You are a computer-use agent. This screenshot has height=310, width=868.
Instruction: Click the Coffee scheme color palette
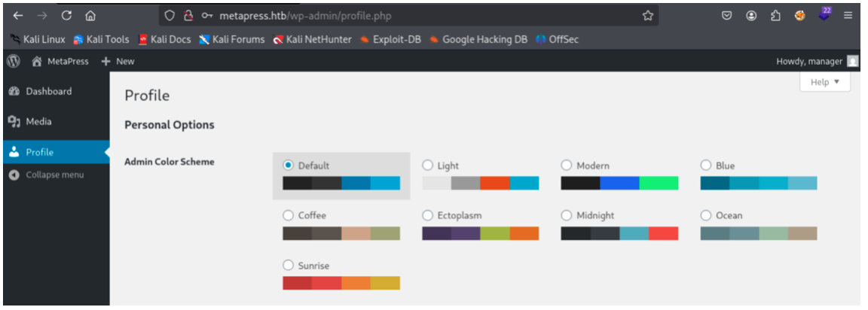(341, 233)
